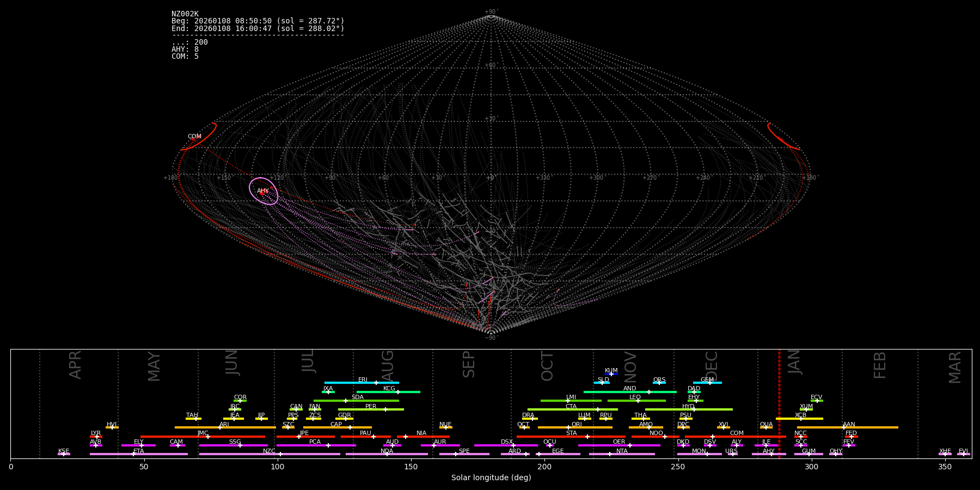Click the STA shower label

[572, 433]
